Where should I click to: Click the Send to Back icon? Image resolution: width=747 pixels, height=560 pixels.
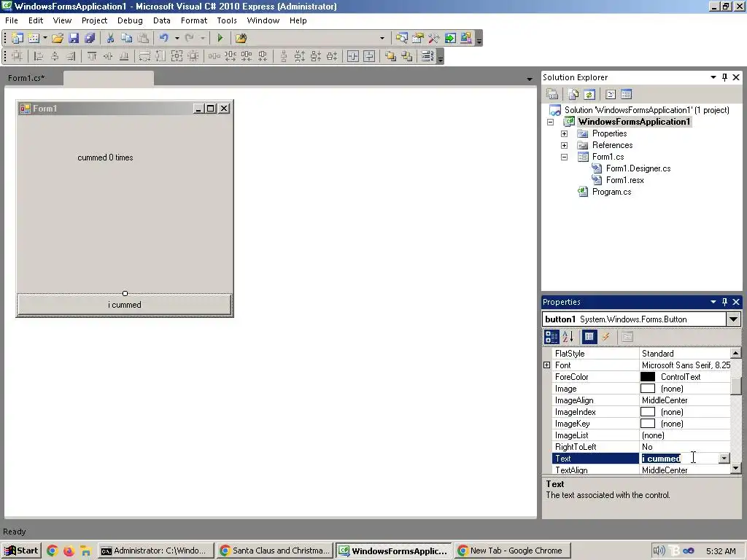pos(407,56)
